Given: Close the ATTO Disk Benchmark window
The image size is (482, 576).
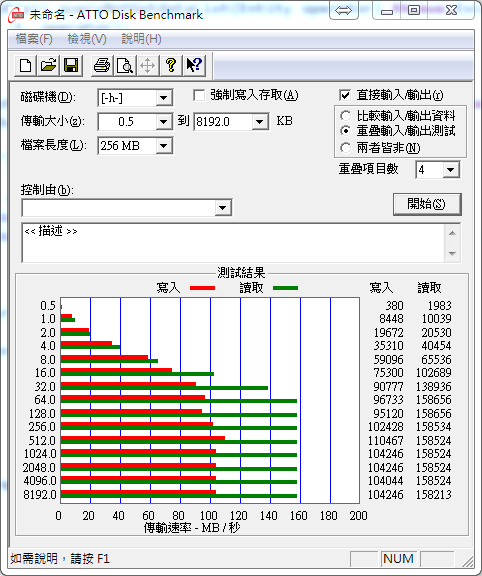Looking at the screenshot, I should (451, 10).
